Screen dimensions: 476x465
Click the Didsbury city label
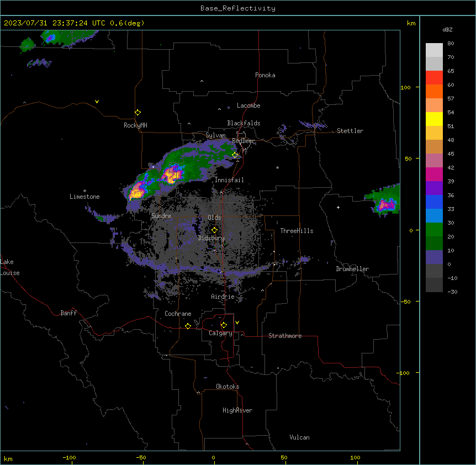coord(211,238)
